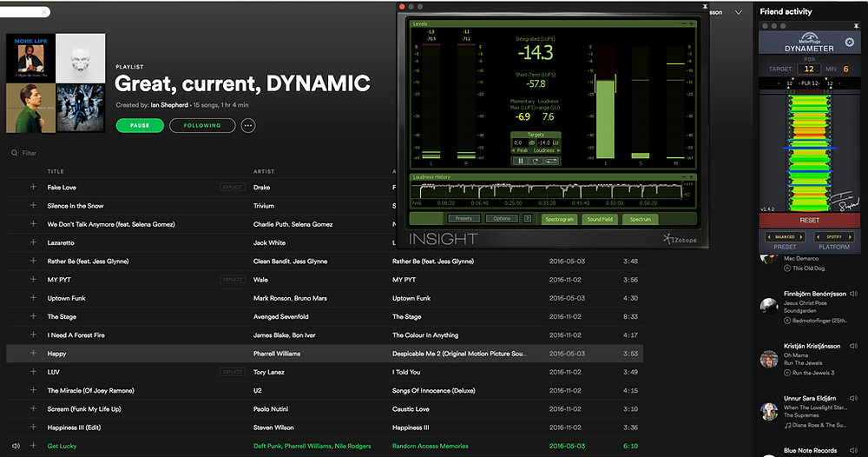The height and width of the screenshot is (457, 868).
Task: Click speaker icon beside Blue Note Records
Action: click(x=853, y=450)
